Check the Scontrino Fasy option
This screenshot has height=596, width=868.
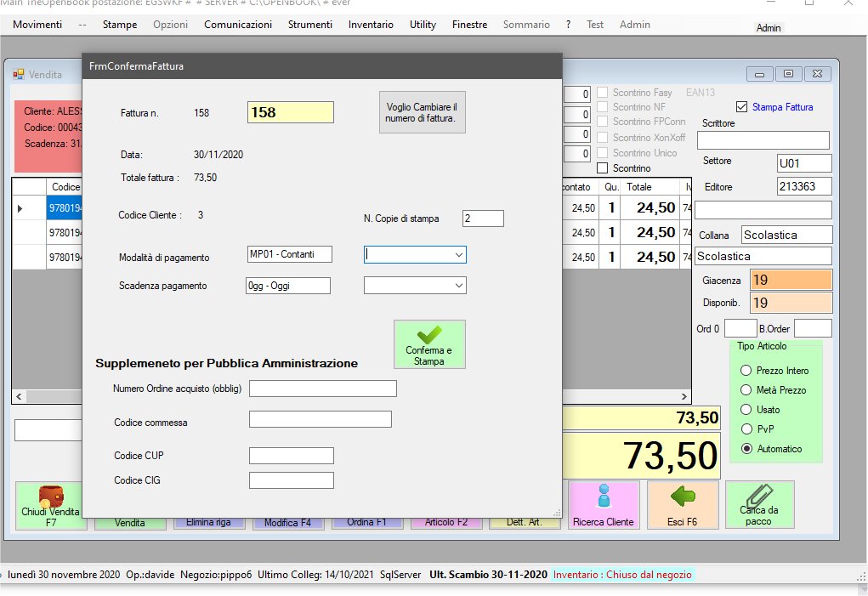(x=603, y=93)
